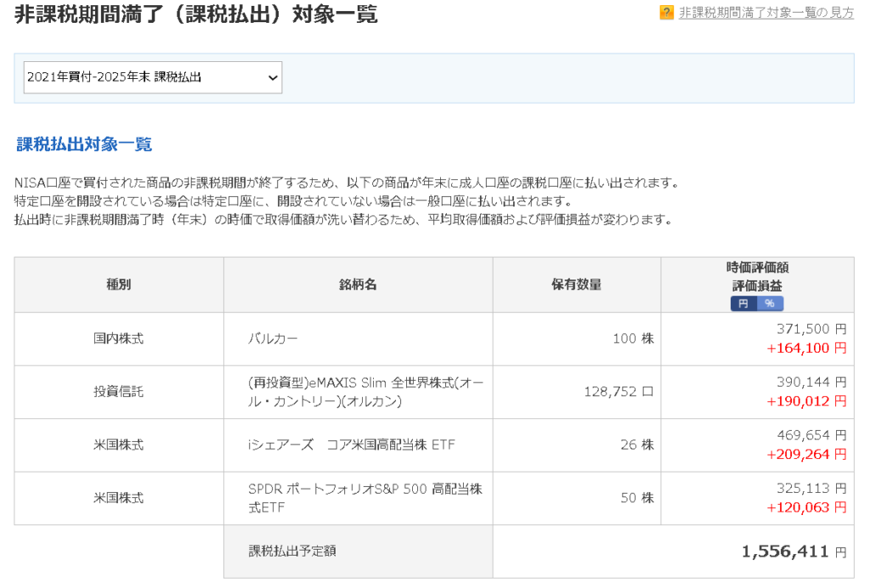Viewport: 870px width, 588px height.
Task: Select the 課税払出対象一覧 section heading
Action: [82, 144]
